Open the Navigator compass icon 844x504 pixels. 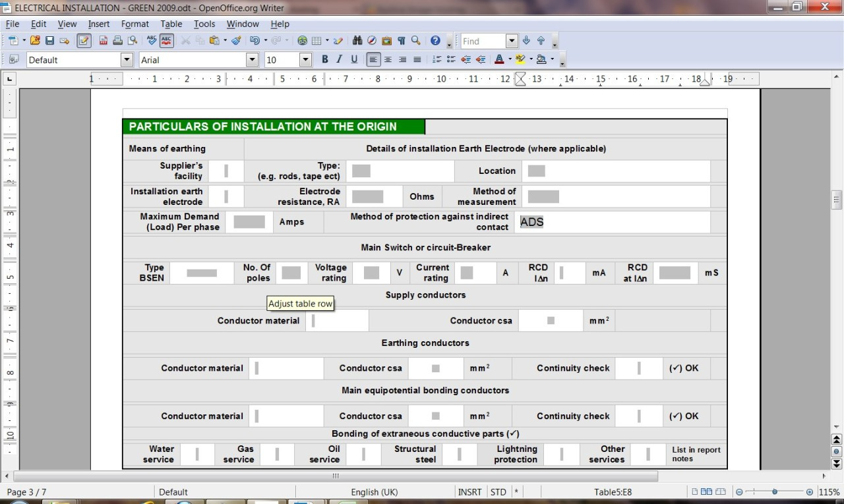pos(372,41)
